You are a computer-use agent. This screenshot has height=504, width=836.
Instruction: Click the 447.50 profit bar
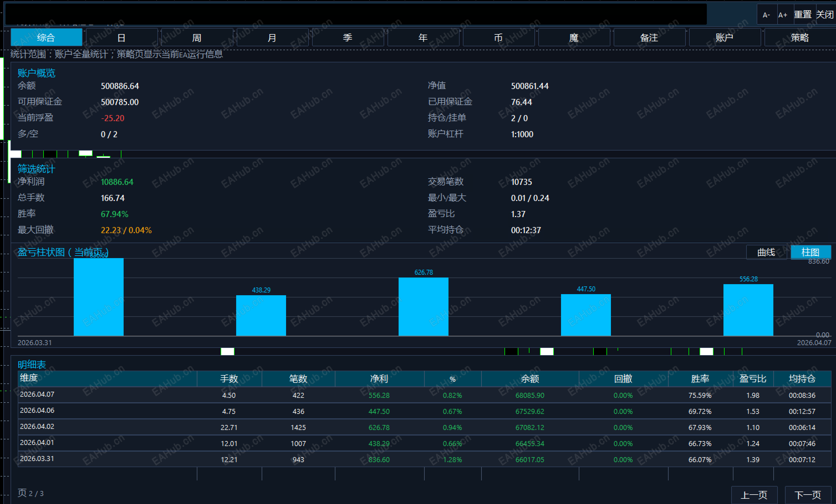coord(586,315)
